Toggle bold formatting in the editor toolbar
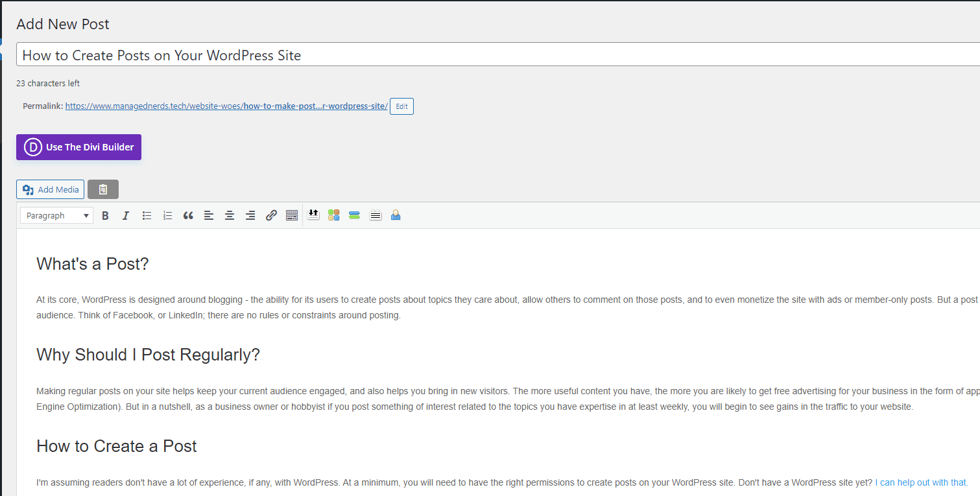980x496 pixels. point(105,215)
